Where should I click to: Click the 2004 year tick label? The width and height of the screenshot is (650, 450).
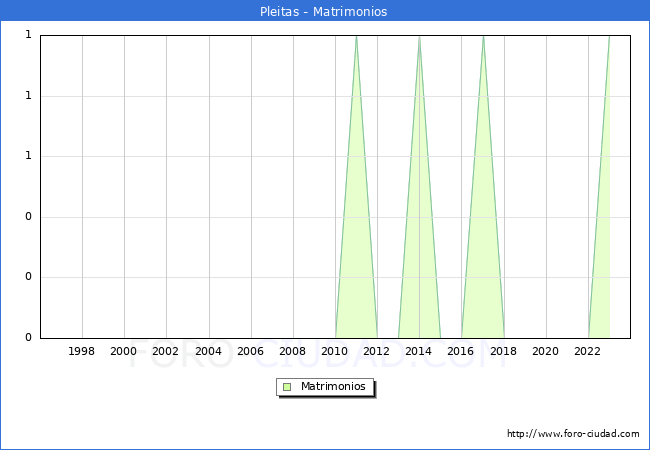point(208,351)
